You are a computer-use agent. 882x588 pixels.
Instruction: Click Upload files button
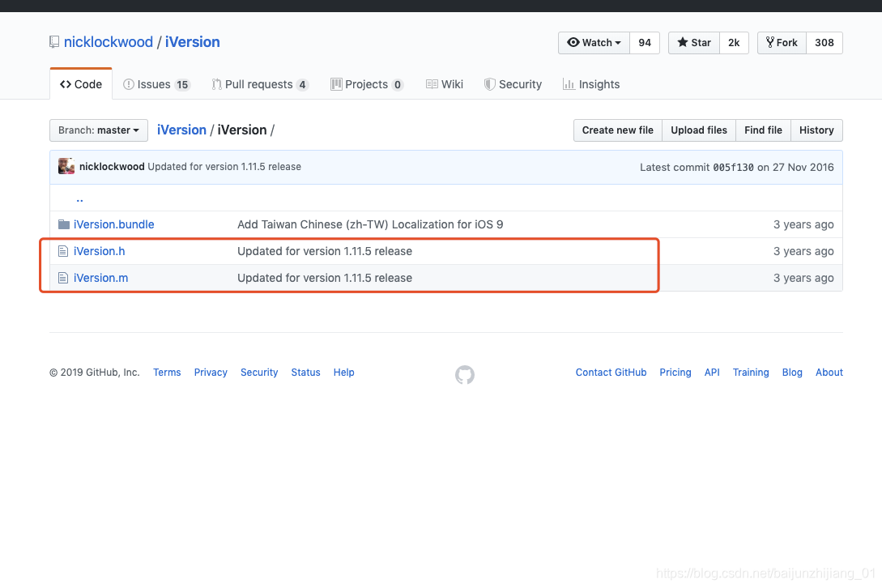click(699, 130)
